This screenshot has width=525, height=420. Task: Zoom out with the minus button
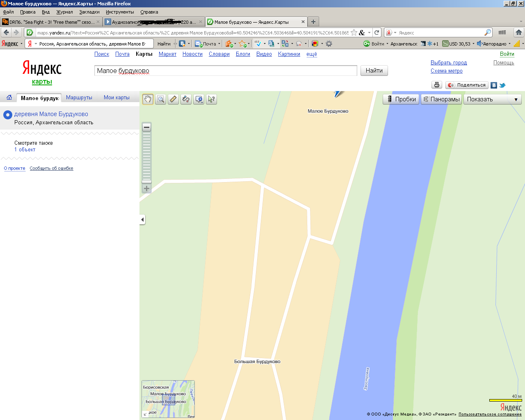click(146, 127)
